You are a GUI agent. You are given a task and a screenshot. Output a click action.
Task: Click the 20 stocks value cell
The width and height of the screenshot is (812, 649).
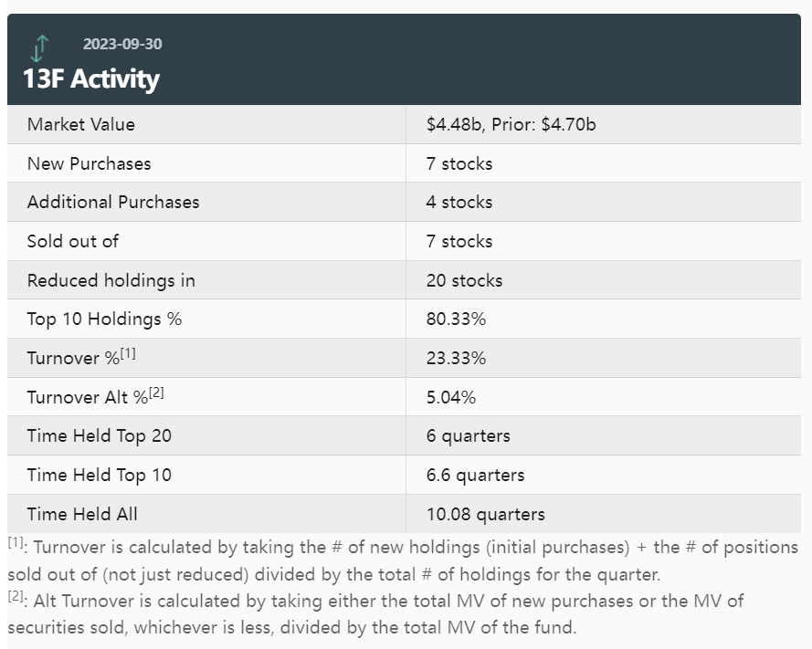click(464, 280)
